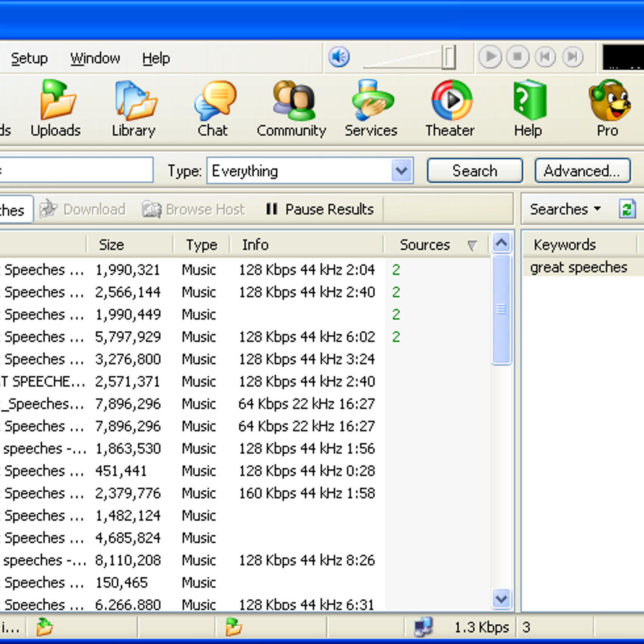Start playback with the Play button
The width and height of the screenshot is (644, 644).
(x=490, y=57)
